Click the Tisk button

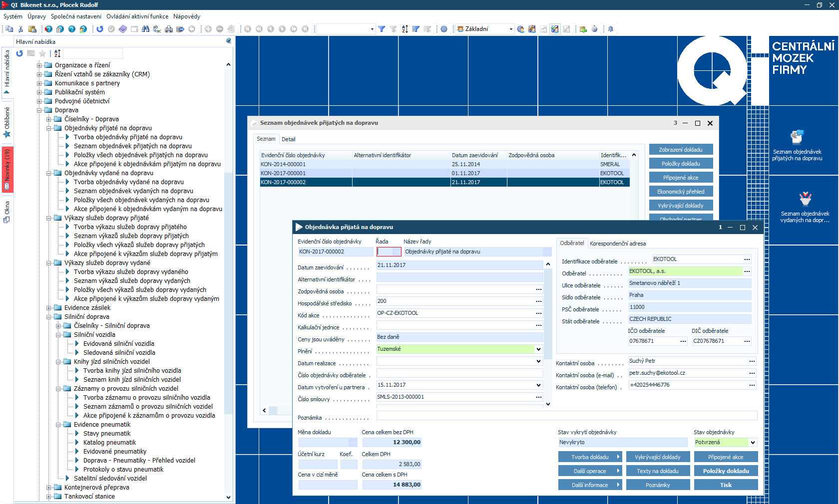tap(726, 485)
